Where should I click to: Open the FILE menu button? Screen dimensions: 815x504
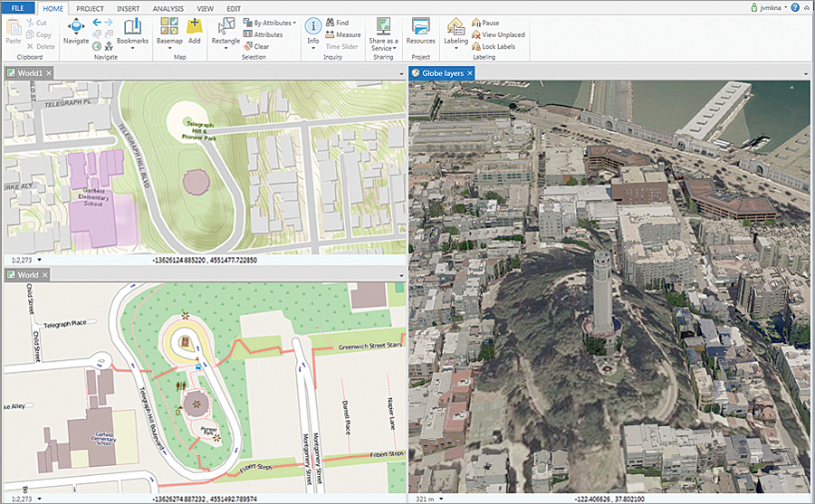pos(17,8)
